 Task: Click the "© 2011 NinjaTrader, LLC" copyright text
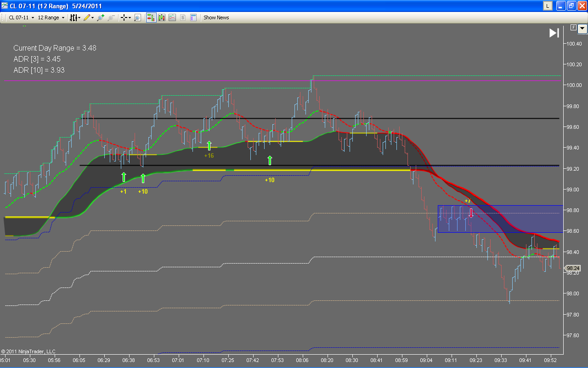tap(28, 351)
